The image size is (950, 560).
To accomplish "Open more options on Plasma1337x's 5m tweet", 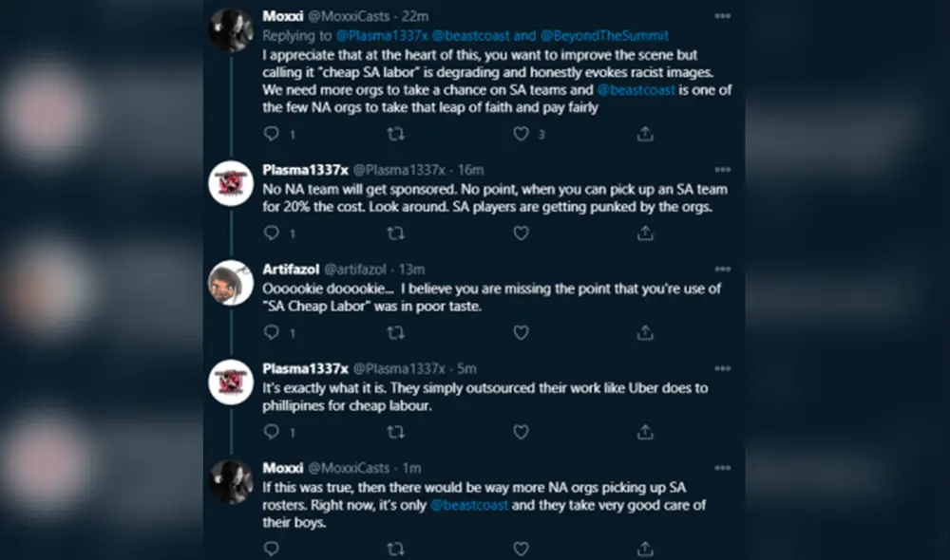I will (723, 368).
